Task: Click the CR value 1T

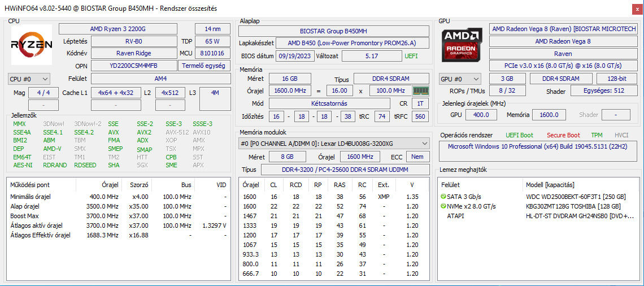Action: click(420, 103)
